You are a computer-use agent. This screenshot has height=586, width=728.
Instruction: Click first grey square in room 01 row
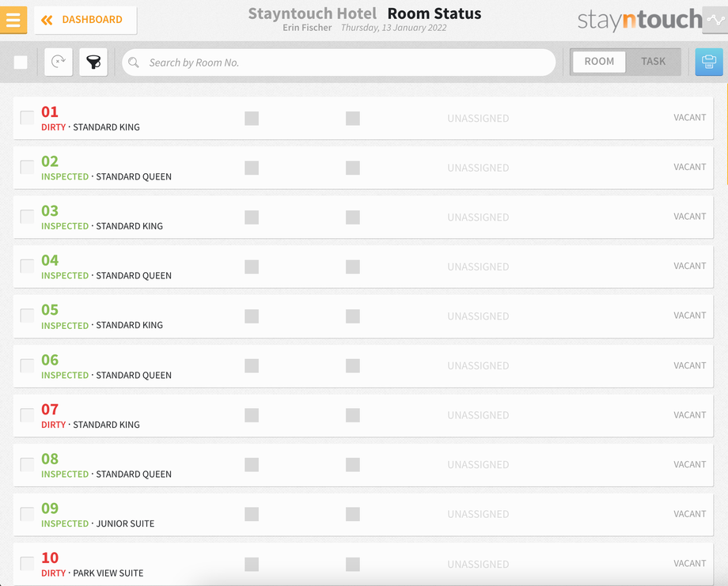coord(252,119)
